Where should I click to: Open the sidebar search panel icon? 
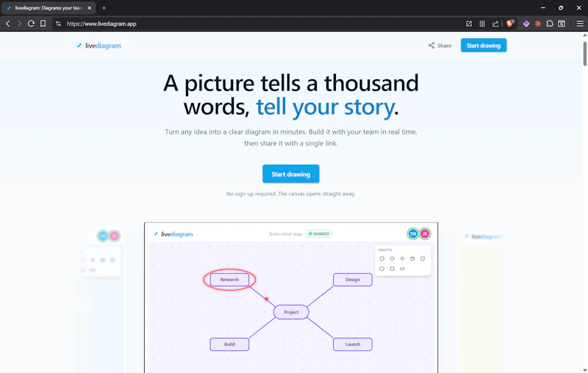562,23
